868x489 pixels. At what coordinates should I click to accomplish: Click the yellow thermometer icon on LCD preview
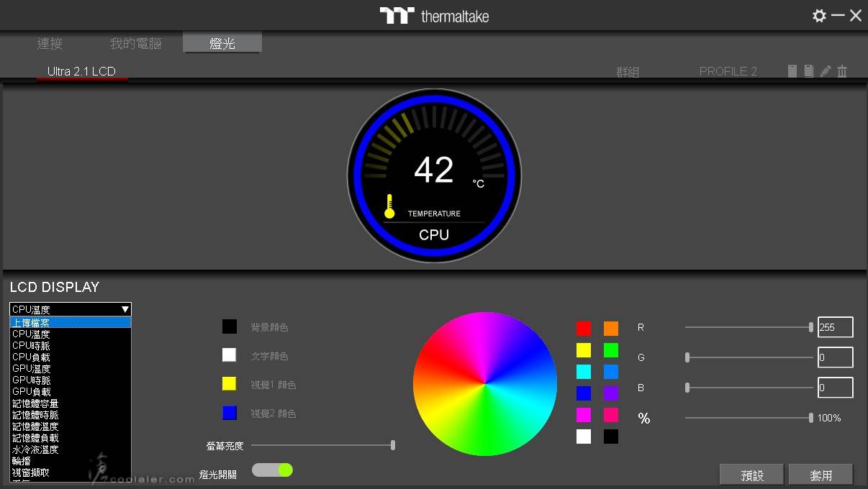point(389,206)
